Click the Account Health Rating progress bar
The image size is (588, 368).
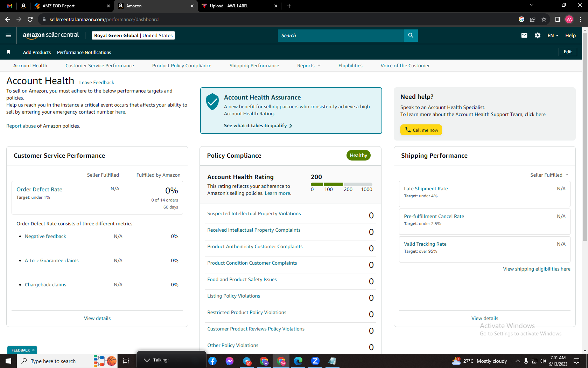pos(342,184)
